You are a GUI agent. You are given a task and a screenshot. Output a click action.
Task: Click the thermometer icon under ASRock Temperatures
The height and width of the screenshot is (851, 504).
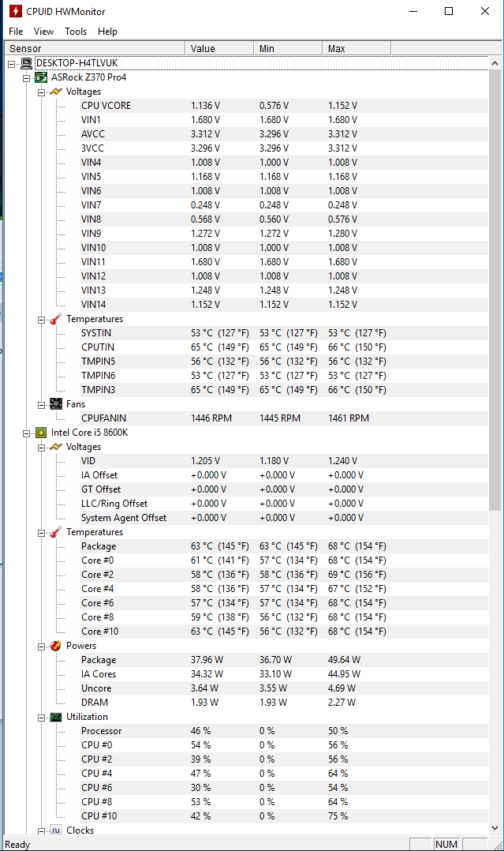[56, 319]
